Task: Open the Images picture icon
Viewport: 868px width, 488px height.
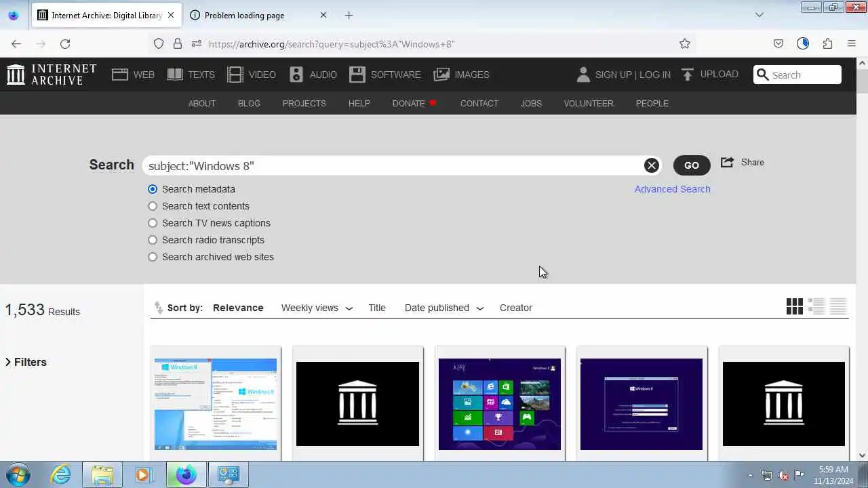Action: pyautogui.click(x=441, y=75)
